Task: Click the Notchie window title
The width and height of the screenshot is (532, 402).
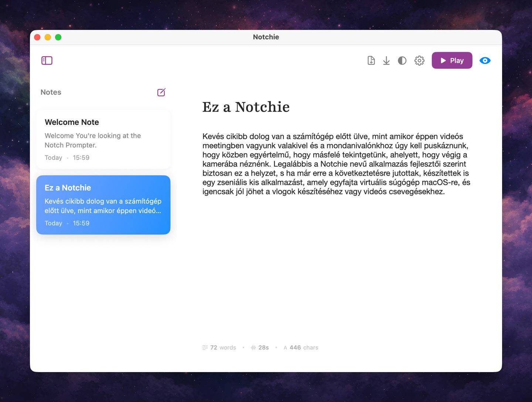Action: pos(266,37)
